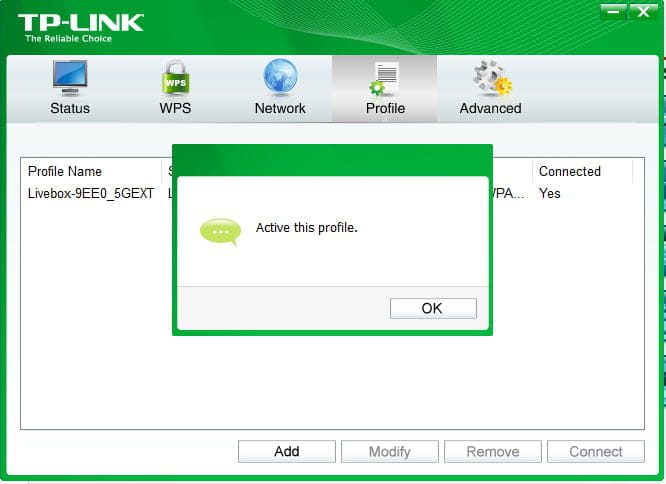Minimize the TP-LINK utility window

(613, 12)
